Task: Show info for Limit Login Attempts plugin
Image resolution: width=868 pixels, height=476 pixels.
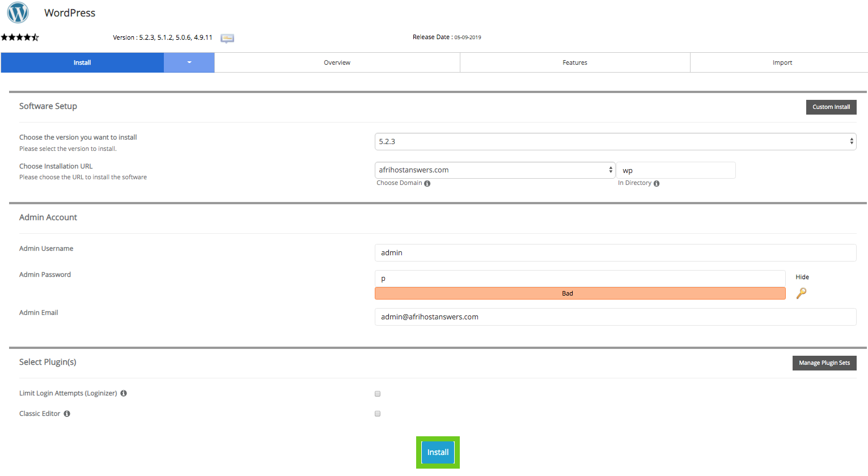Action: (124, 393)
